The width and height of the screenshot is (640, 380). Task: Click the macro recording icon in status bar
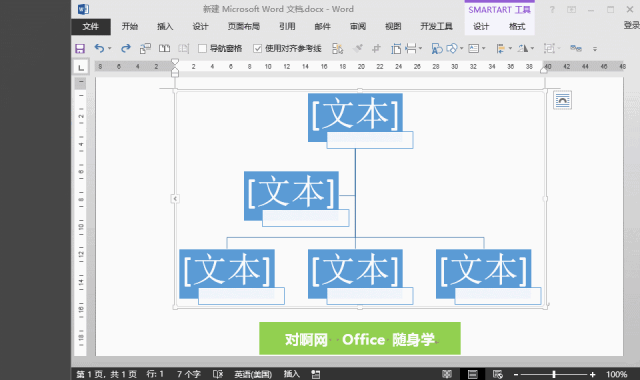point(316,374)
